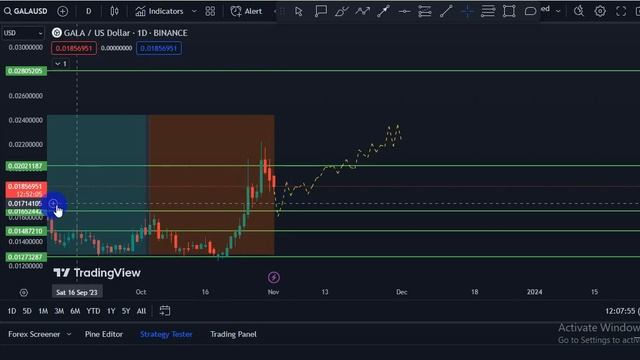Select the arrow trend line tool
The width and height of the screenshot is (640, 360).
coord(383,11)
